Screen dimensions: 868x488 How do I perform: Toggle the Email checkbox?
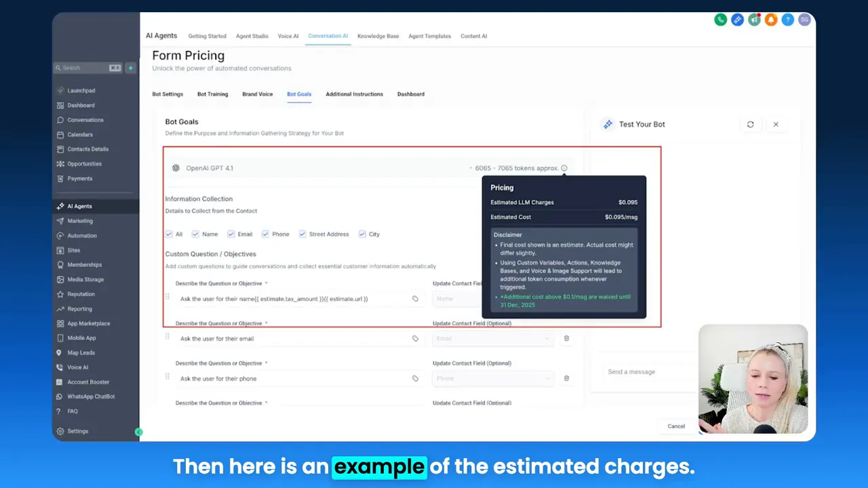(231, 234)
